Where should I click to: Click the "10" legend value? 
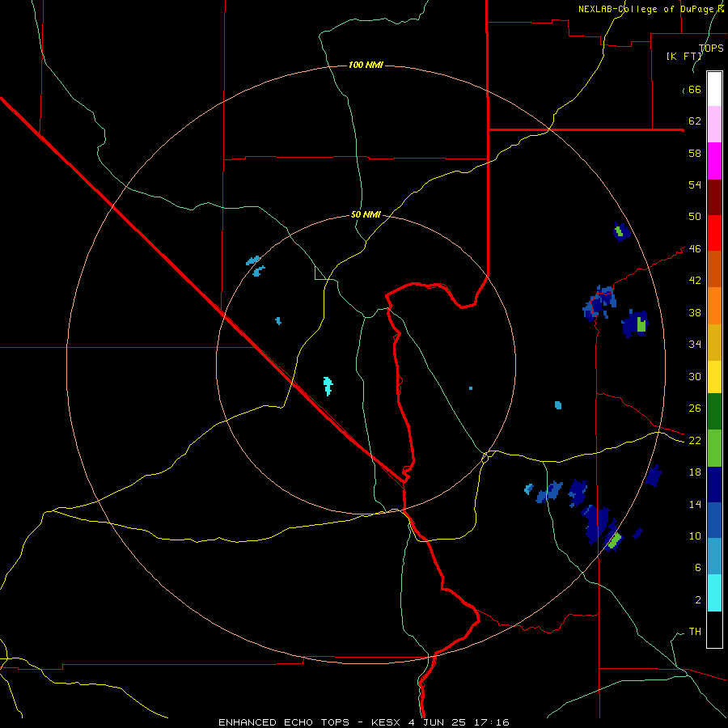pyautogui.click(x=695, y=536)
